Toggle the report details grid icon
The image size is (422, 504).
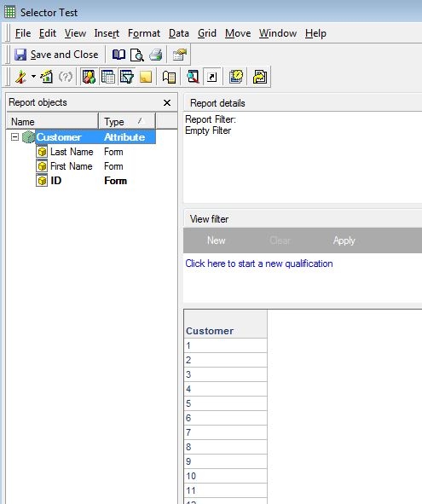click(x=108, y=77)
